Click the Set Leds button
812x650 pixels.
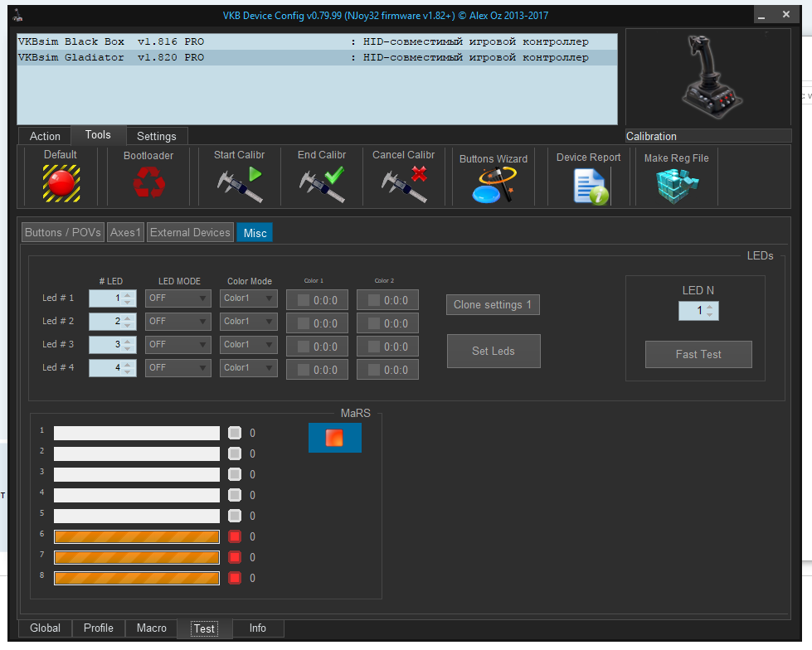click(494, 351)
